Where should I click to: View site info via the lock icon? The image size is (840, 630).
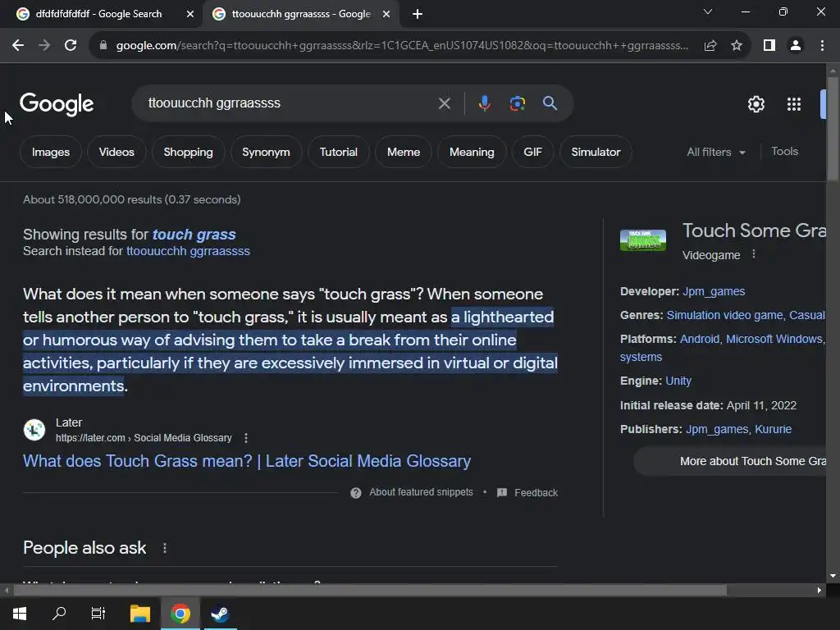click(x=103, y=46)
